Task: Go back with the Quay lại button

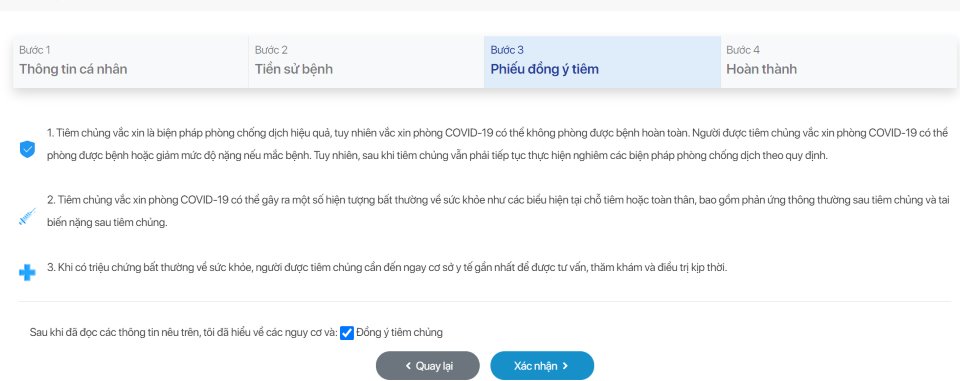Action: [427, 366]
